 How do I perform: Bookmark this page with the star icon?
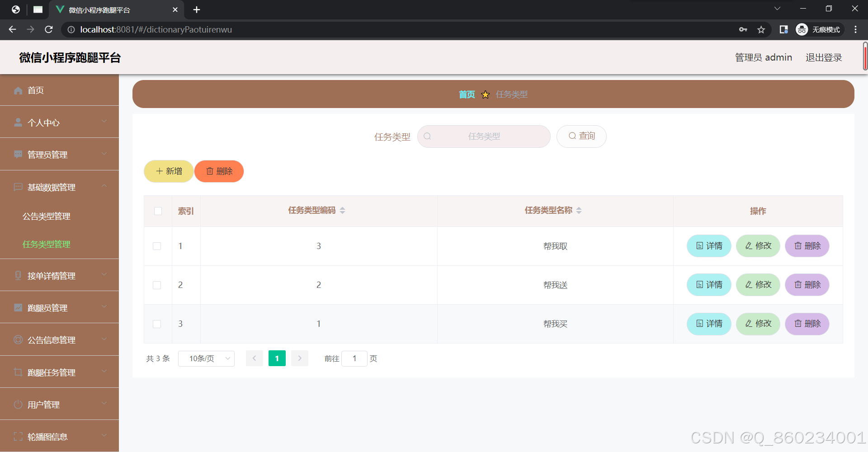tap(761, 30)
